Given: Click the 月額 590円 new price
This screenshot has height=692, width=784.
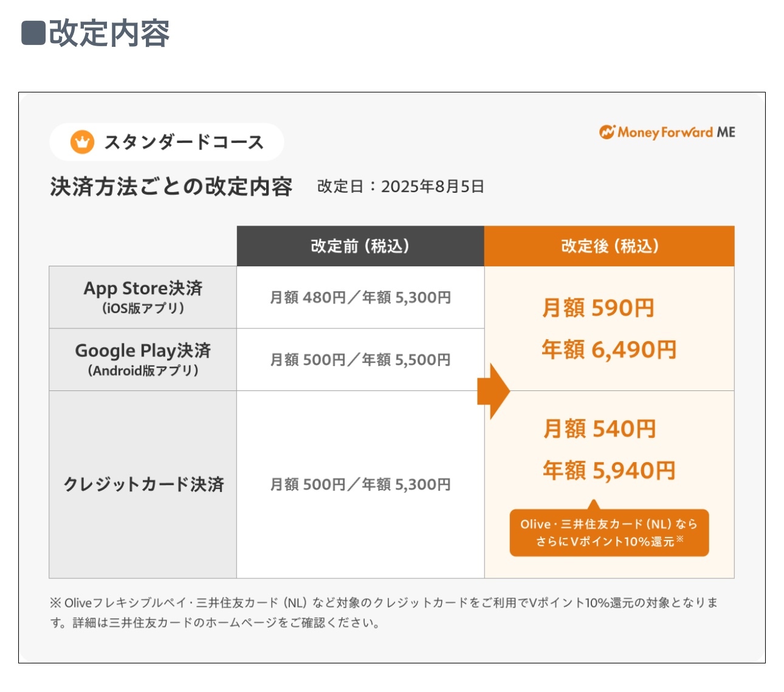Looking at the screenshot, I should [598, 308].
